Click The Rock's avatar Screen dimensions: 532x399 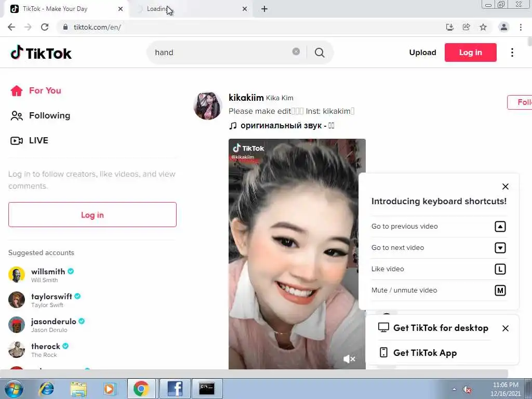point(17,350)
